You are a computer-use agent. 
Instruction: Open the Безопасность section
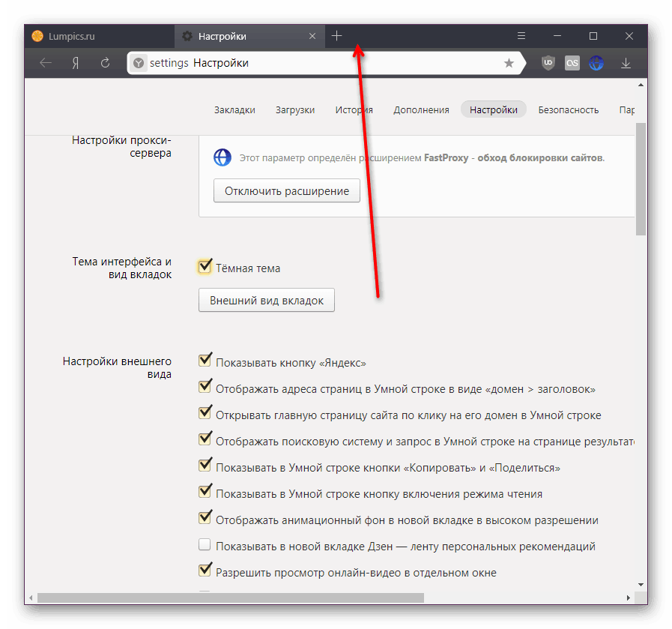(569, 109)
